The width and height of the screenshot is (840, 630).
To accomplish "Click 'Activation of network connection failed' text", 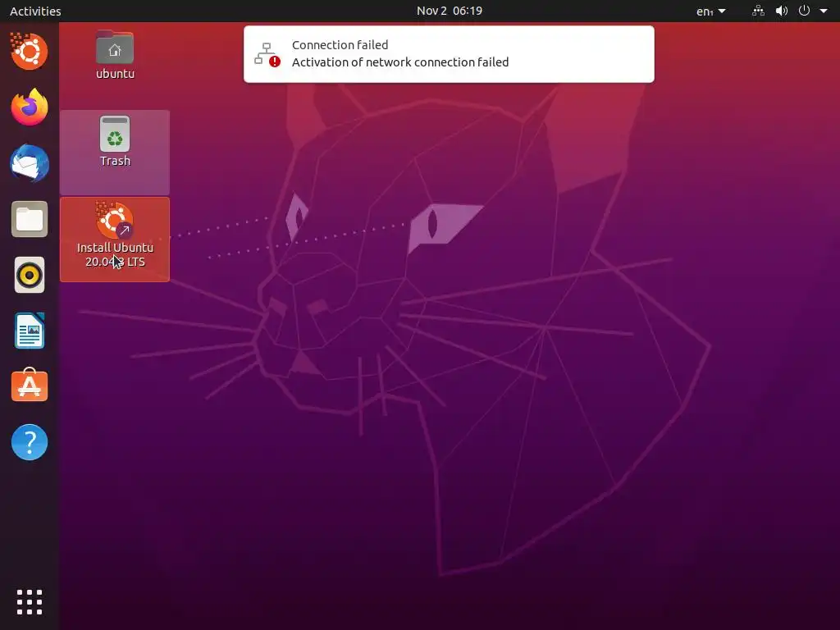I will point(400,62).
